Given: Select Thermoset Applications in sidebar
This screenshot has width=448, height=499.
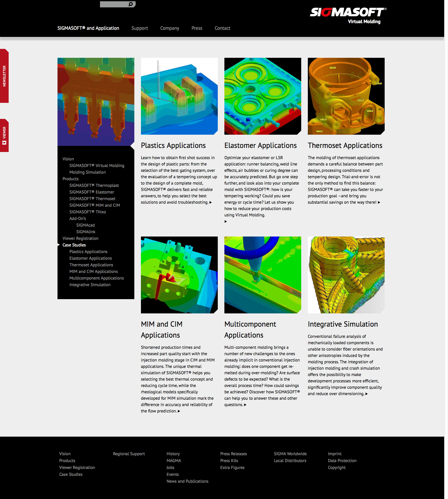Looking at the screenshot, I should click(91, 265).
